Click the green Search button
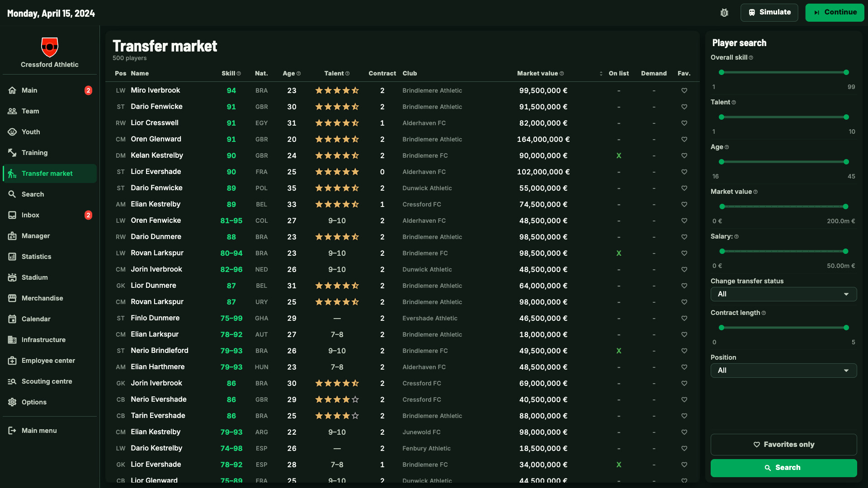Screen dimensions: 868x488 tap(783, 468)
